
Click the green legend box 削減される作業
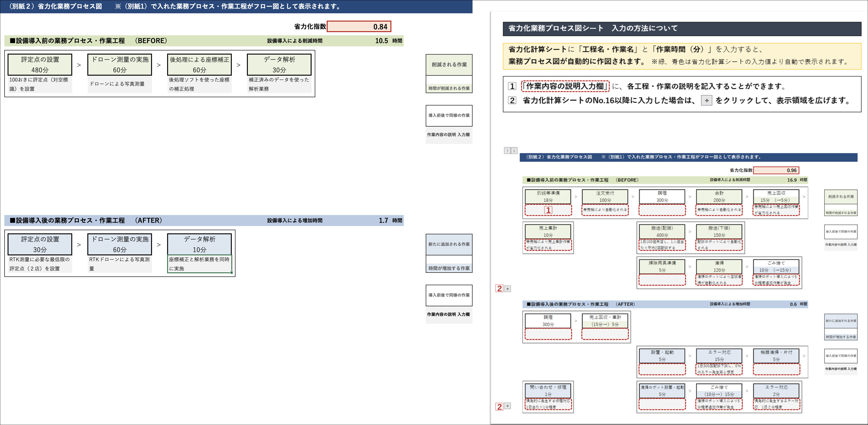coord(449,65)
